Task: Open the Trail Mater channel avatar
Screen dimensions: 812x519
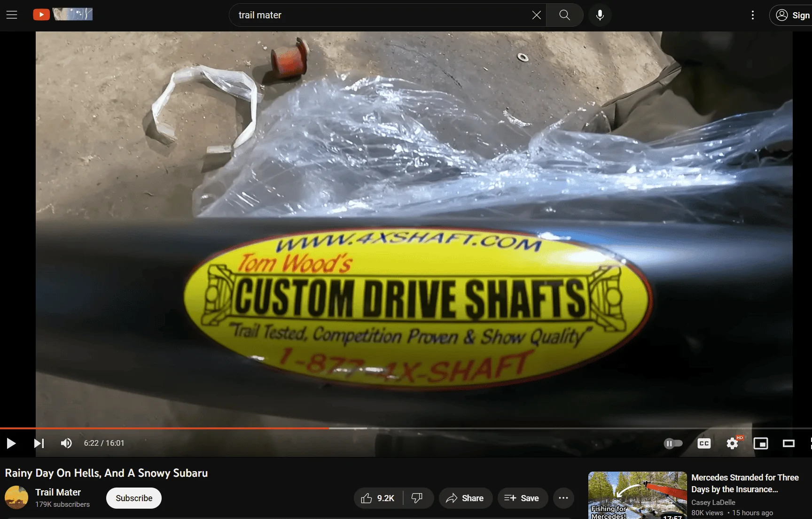Action: (x=16, y=498)
